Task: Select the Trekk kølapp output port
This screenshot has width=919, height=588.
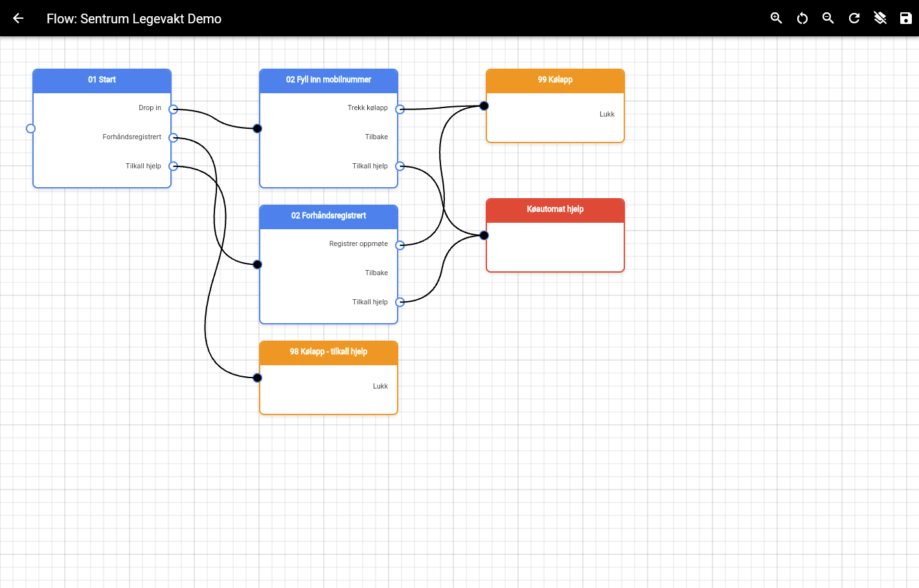Action: pyautogui.click(x=400, y=109)
